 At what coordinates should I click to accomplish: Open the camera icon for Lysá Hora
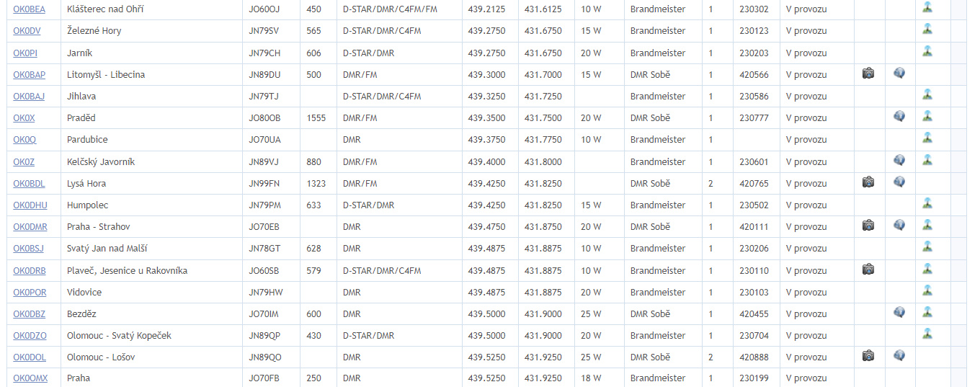(868, 182)
